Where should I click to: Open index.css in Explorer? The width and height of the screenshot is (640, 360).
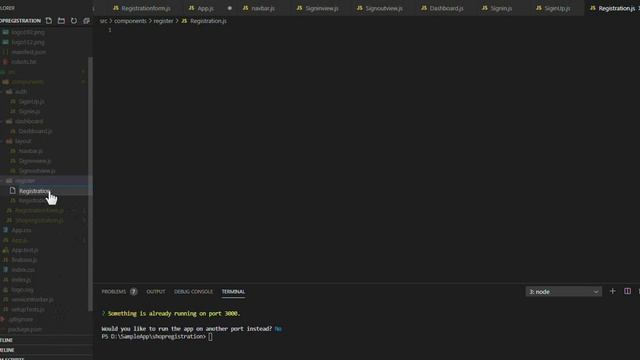[23, 270]
